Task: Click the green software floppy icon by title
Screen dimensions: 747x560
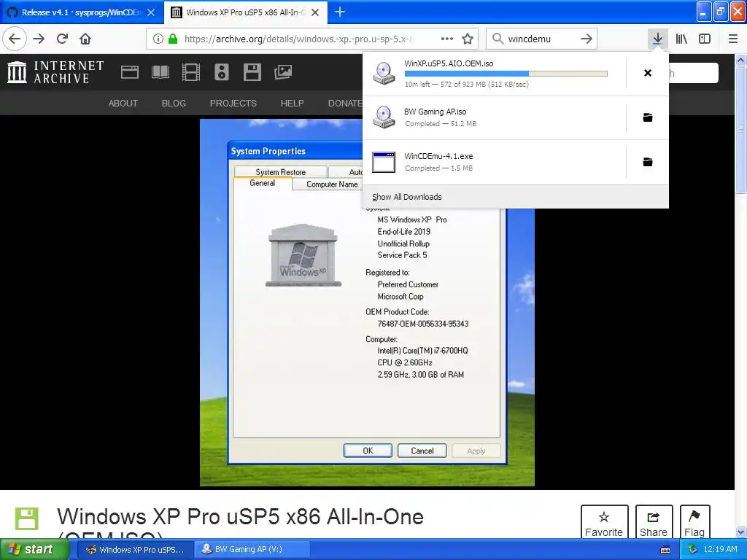Action: coord(27,519)
